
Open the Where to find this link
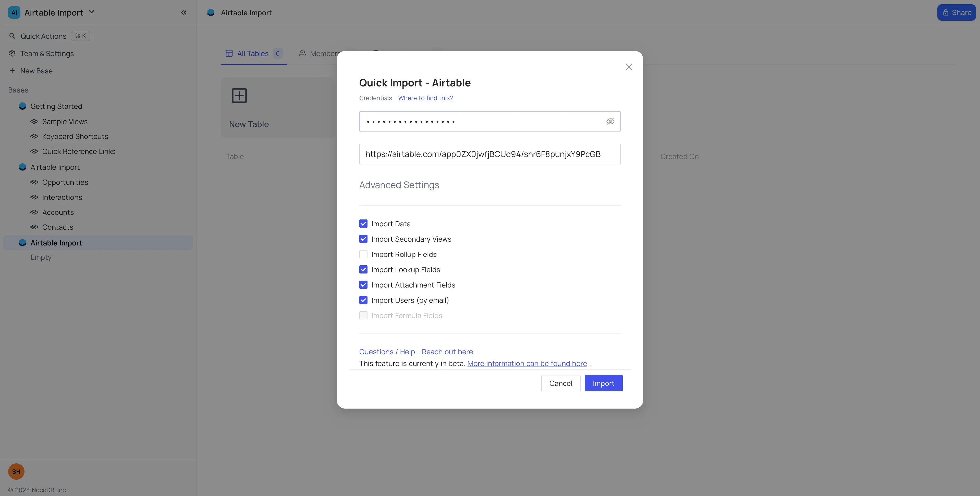point(425,98)
